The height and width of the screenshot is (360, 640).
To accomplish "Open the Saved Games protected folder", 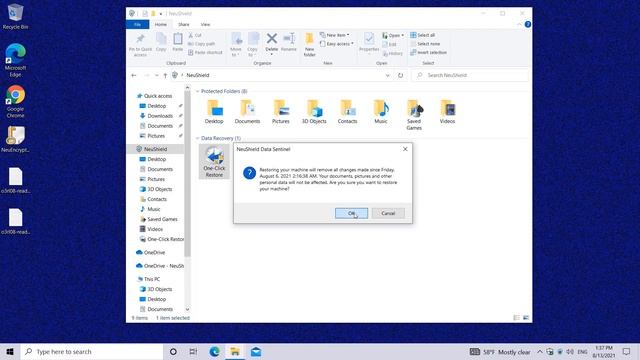I will [414, 115].
